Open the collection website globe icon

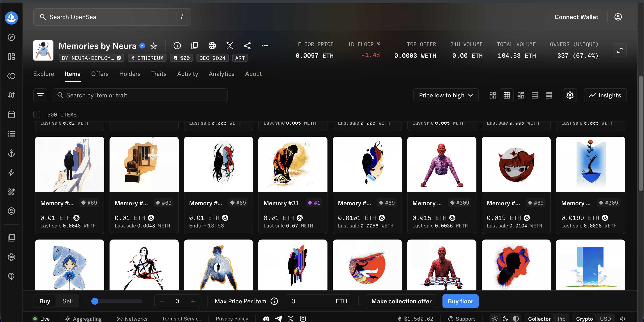point(212,46)
